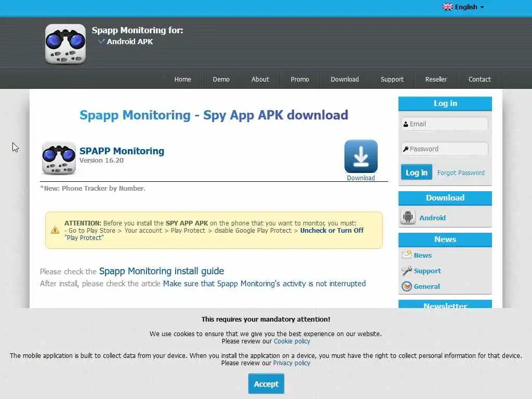Screen dimensions: 532x399
Task: Click the Log in panel header
Action: (x=445, y=103)
